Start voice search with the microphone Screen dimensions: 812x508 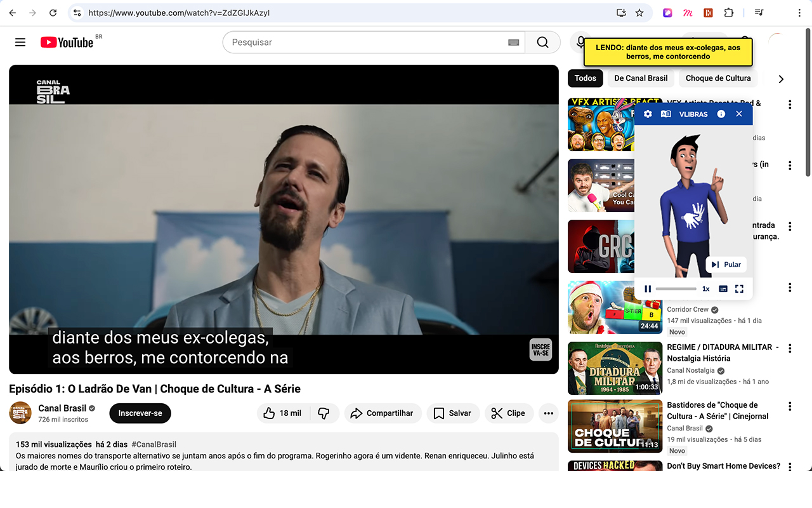(580, 43)
